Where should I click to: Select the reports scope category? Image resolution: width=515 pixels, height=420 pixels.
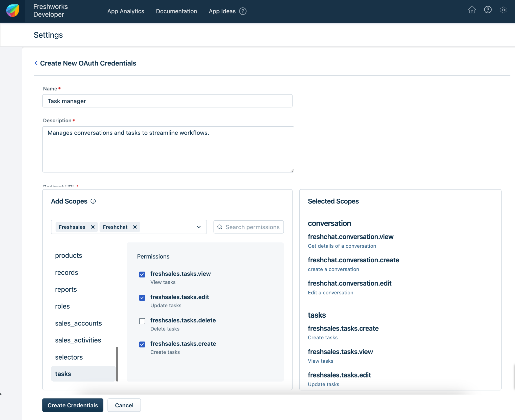[x=66, y=289]
